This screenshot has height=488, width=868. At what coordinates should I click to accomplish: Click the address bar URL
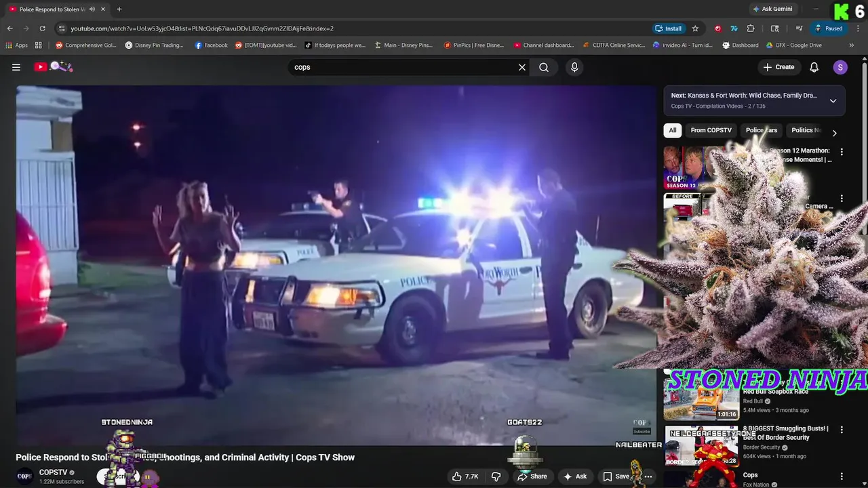coord(202,28)
